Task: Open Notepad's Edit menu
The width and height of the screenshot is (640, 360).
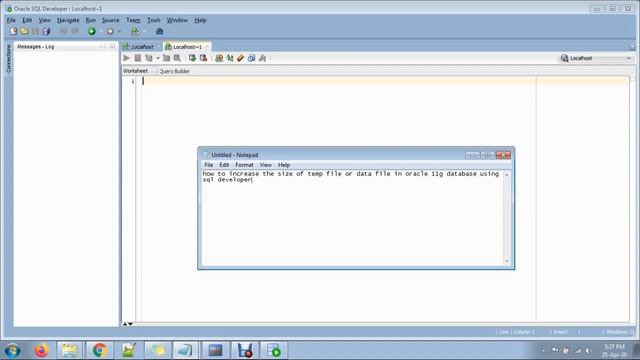Action: (224, 165)
